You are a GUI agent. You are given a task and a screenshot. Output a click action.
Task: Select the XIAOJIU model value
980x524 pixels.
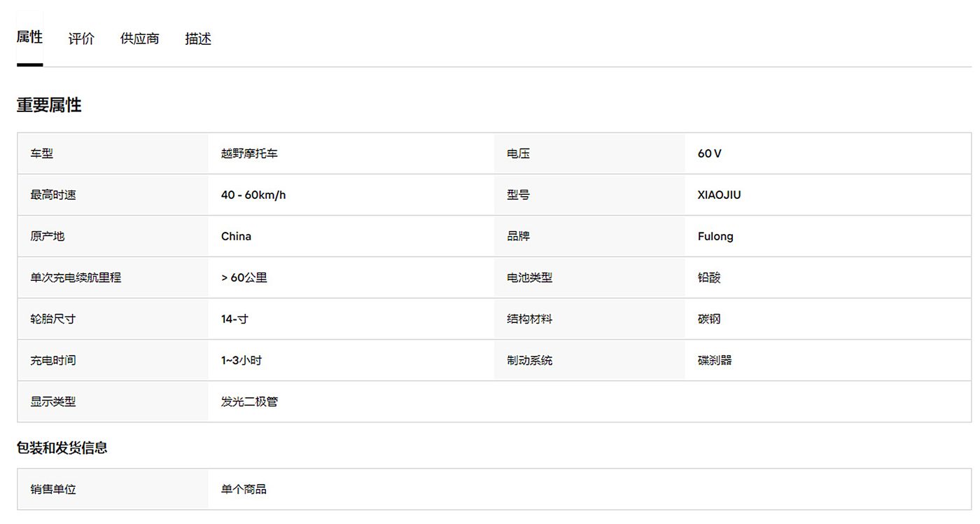point(719,195)
